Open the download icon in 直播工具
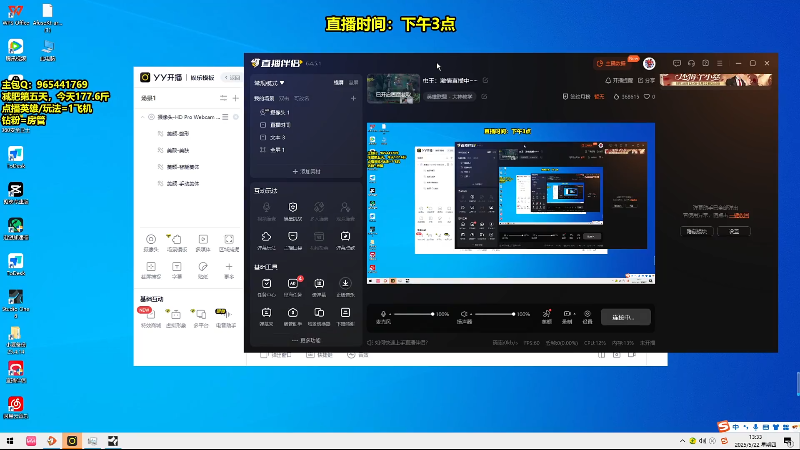 [x=345, y=283]
